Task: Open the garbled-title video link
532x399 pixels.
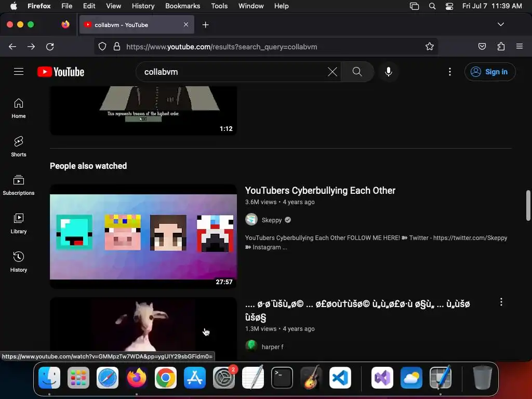Action: point(357,311)
